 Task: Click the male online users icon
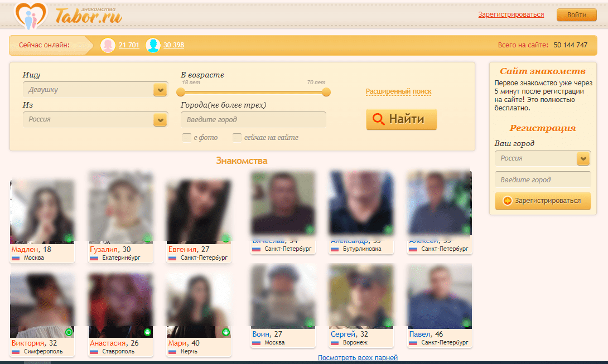coord(153,45)
